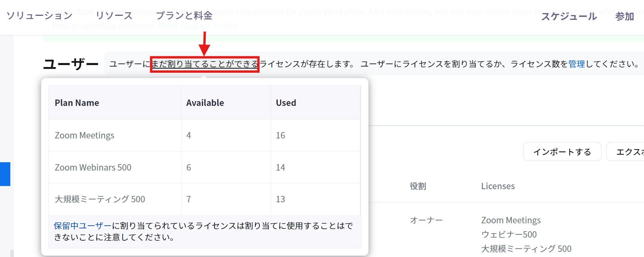Viewport: 644px width, 257px height.
Task: Click Zoom Meetings in Licenses column
Action: point(511,220)
